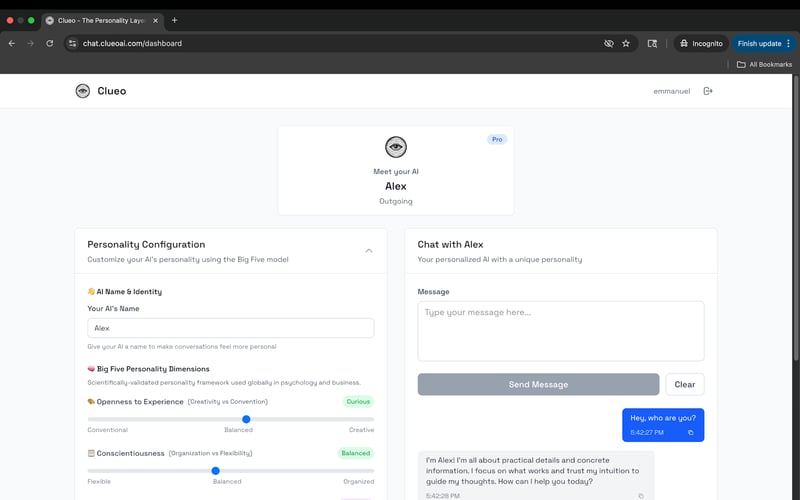Click the 'Flexible' slider label
This screenshot has width=800, height=500.
[x=99, y=482]
